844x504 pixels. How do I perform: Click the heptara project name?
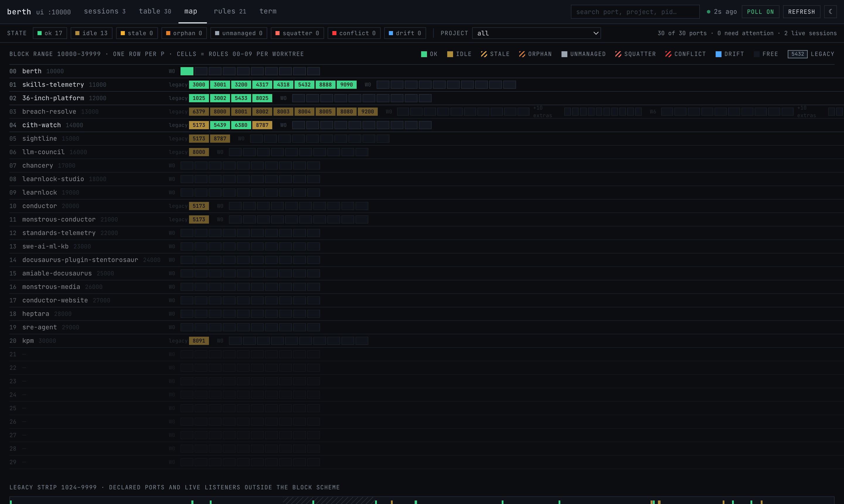(x=36, y=314)
